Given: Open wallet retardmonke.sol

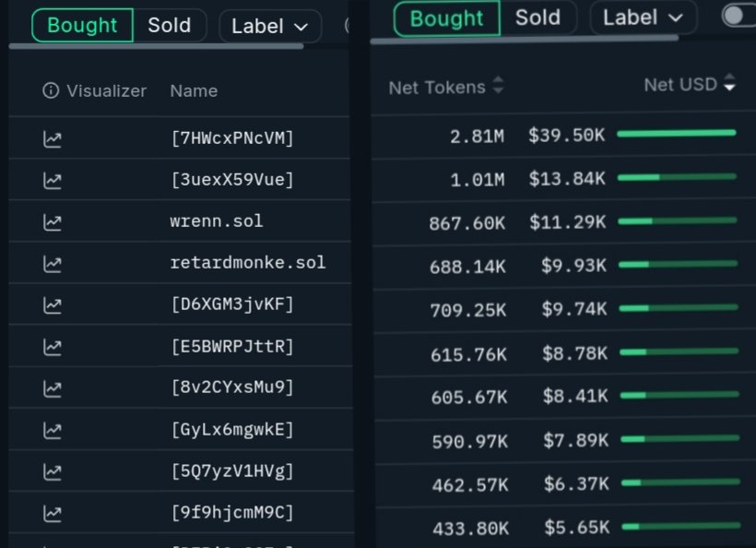Looking at the screenshot, I should pyautogui.click(x=248, y=262).
